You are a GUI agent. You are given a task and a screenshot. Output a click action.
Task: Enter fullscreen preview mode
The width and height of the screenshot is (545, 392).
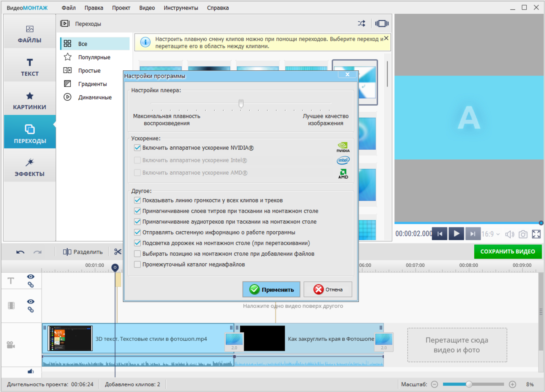(536, 234)
